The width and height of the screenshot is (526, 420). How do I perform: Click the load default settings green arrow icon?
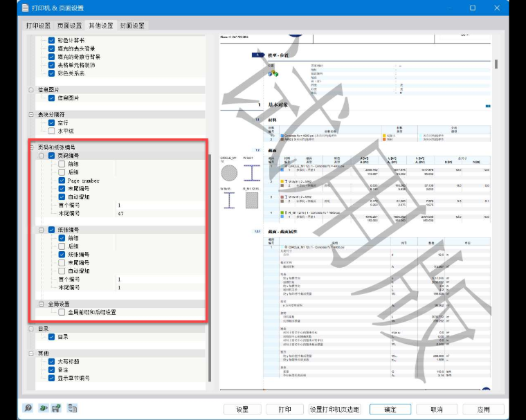tap(44, 408)
